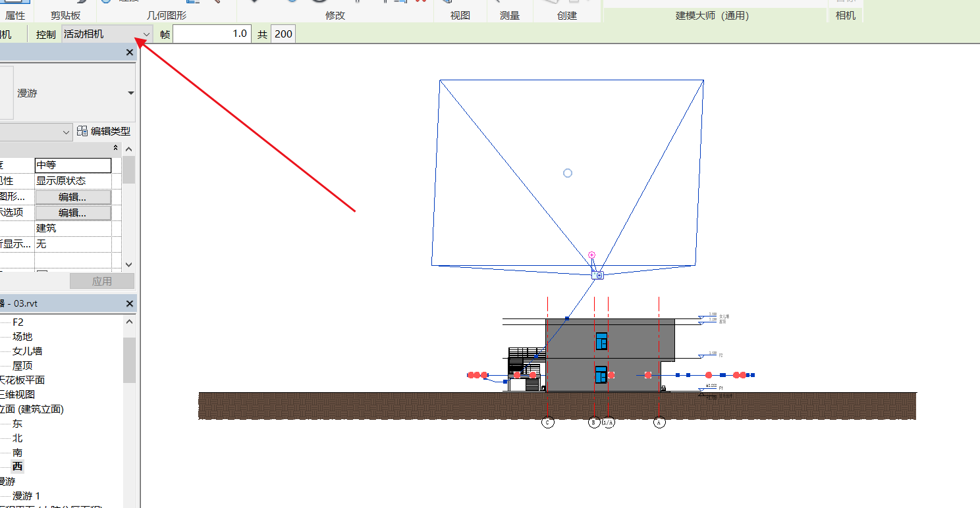The height and width of the screenshot is (508, 980).
Task: Open the Walkthrough 1 view in browser
Action: [x=26, y=496]
